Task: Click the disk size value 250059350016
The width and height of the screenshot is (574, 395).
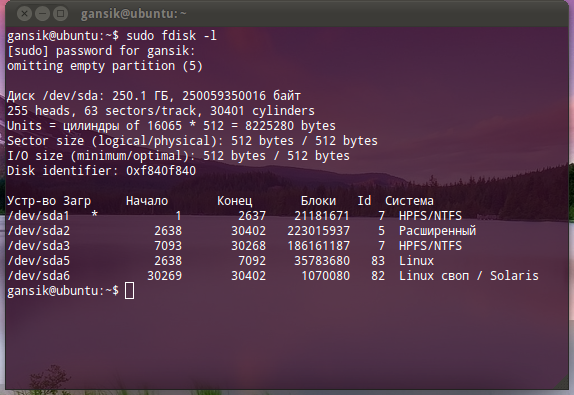Action: click(224, 96)
